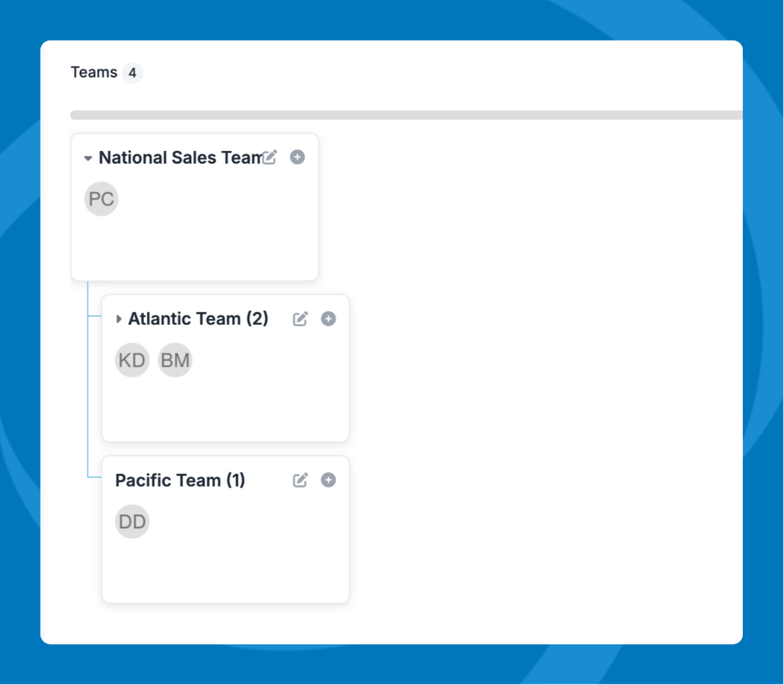
Task: Add a sub-team under National Sales Team
Action: [297, 157]
